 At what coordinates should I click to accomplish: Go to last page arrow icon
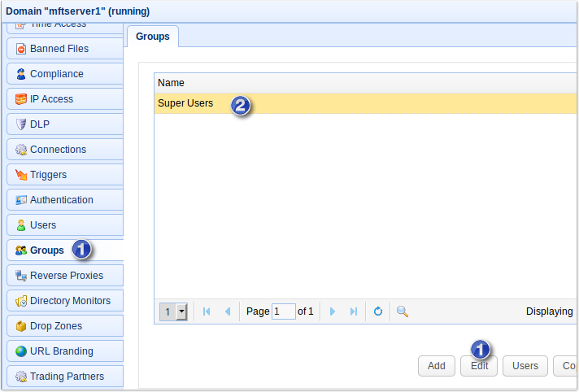pos(354,311)
